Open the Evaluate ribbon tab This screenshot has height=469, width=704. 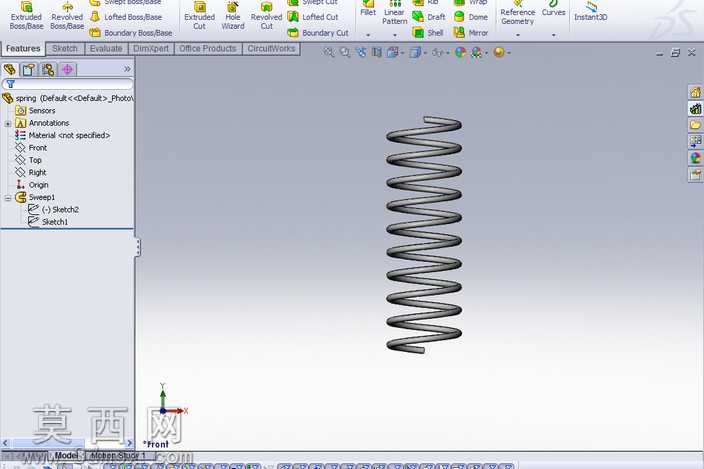pos(106,48)
